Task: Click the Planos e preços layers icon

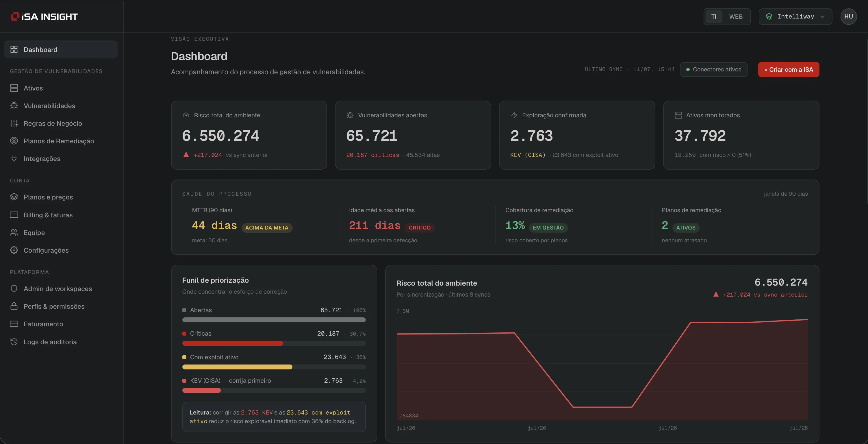Action: point(14,197)
